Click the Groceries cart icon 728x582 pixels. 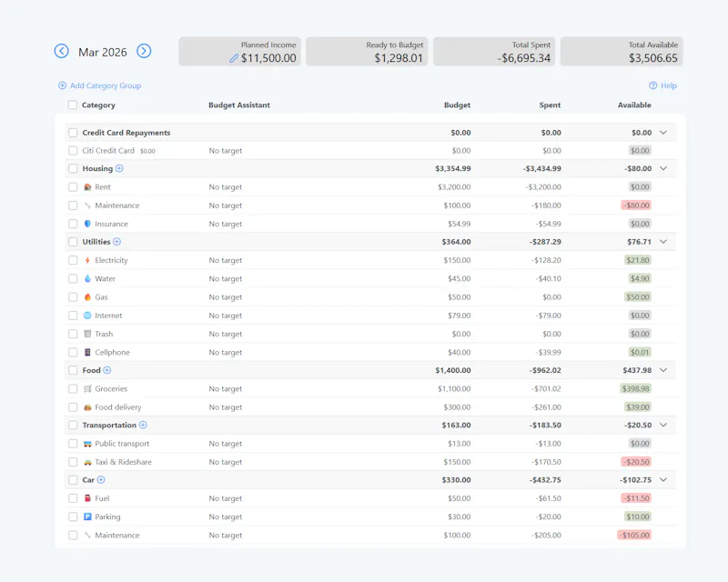pyautogui.click(x=87, y=389)
